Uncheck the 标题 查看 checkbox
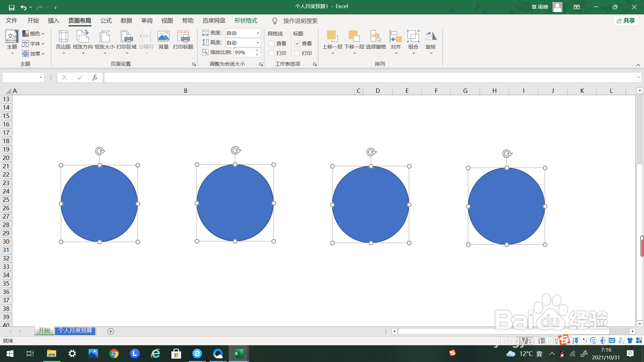644x362 pixels. [297, 44]
